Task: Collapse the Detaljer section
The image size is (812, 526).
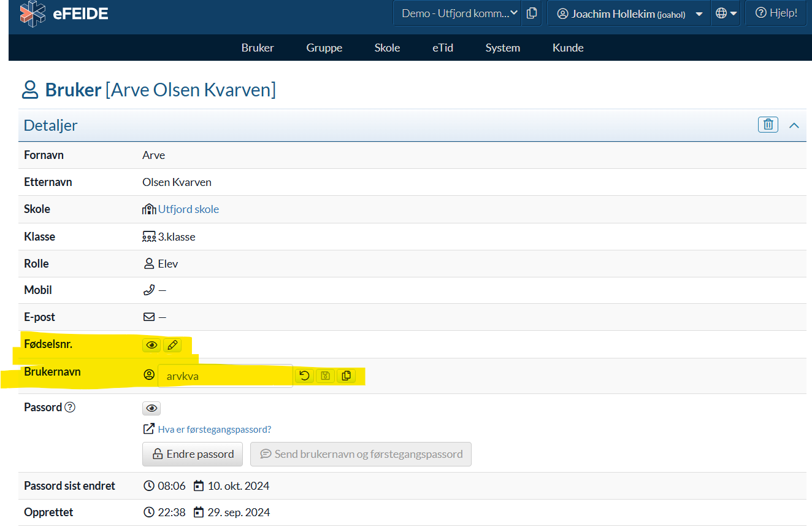Action: tap(794, 125)
